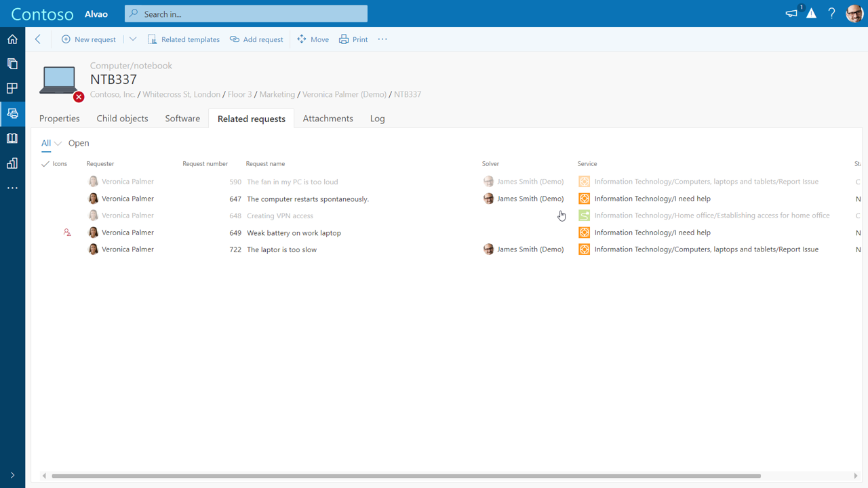
Task: Open the alerts warning triangle icon
Action: [x=812, y=13]
